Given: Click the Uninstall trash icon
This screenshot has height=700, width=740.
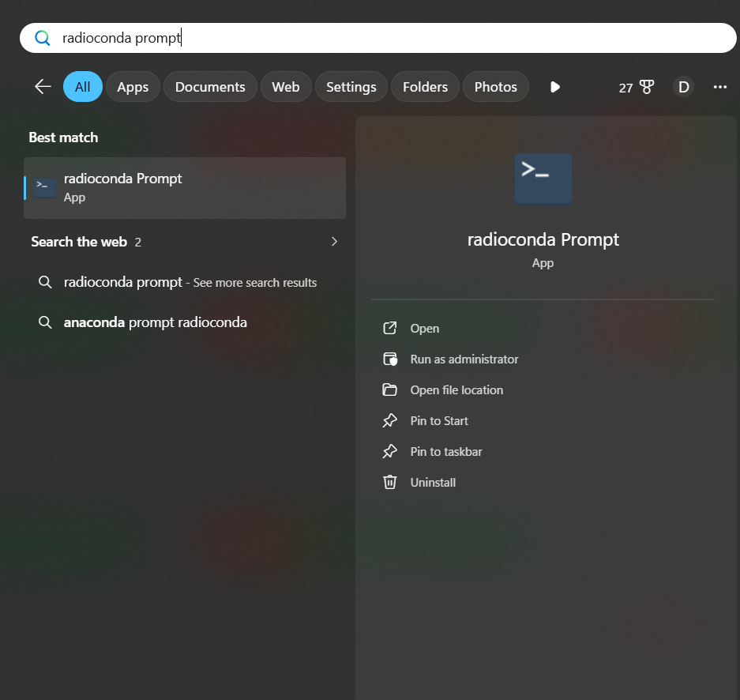Looking at the screenshot, I should 390,483.
